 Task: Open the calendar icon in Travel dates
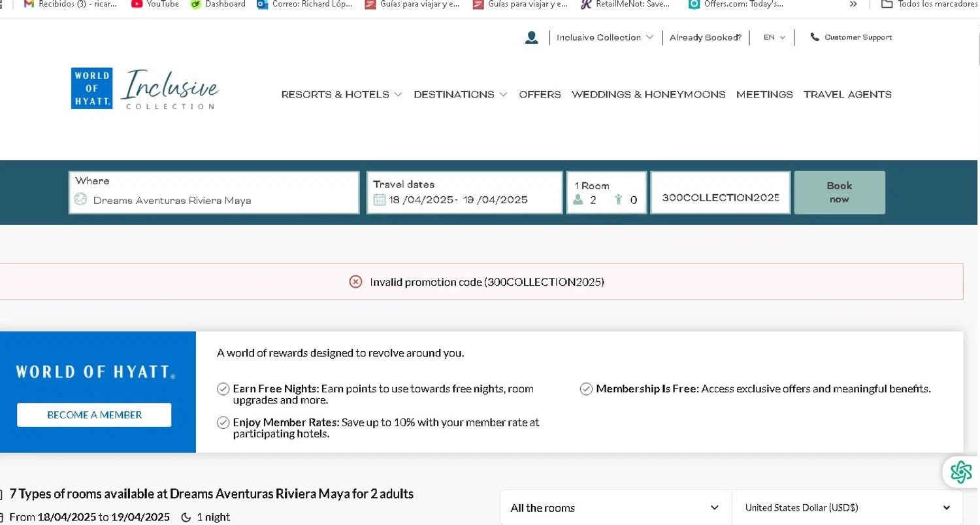pyautogui.click(x=380, y=199)
